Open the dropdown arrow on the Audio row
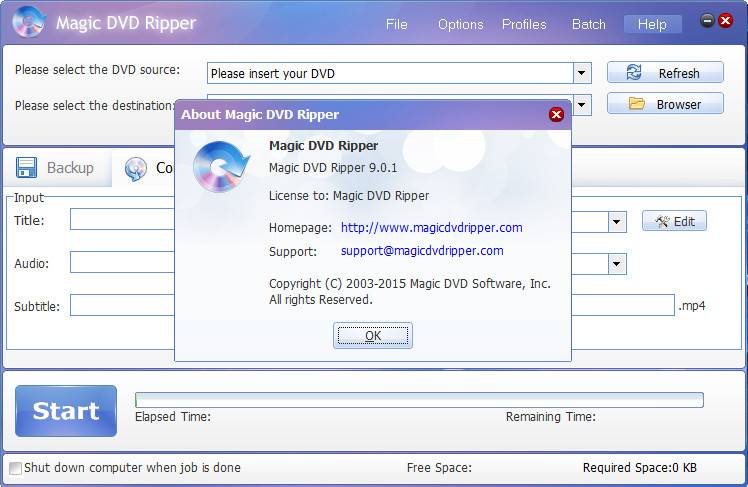Viewport: 748px width, 487px height. point(617,264)
